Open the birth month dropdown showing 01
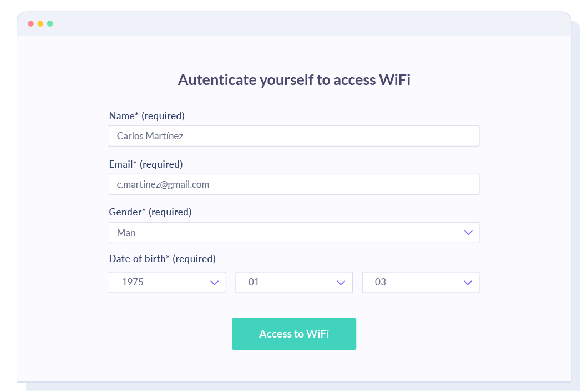Screen dimensions: 588x392 click(294, 283)
